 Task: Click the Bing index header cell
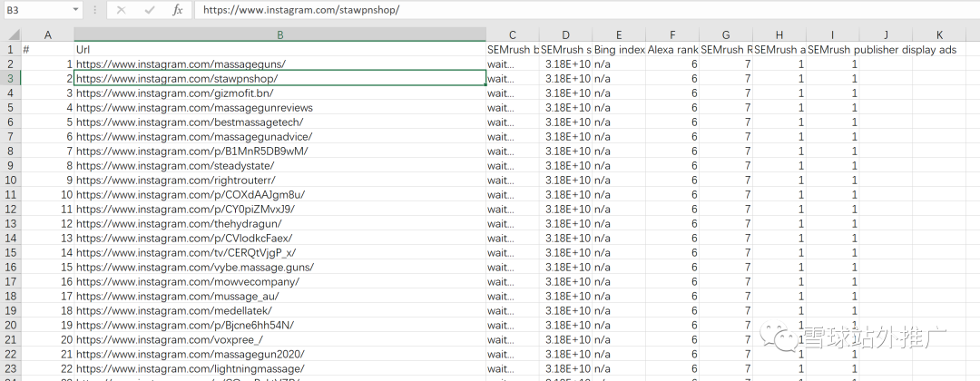tap(619, 50)
